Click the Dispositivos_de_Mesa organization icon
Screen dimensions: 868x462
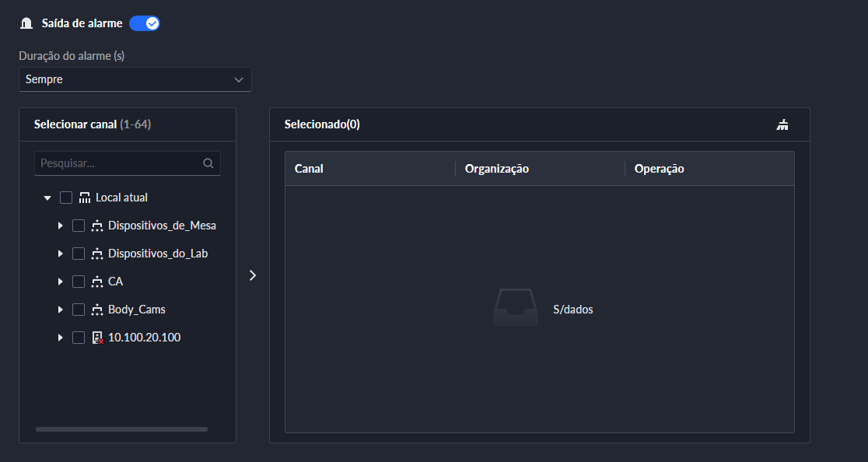tap(97, 226)
